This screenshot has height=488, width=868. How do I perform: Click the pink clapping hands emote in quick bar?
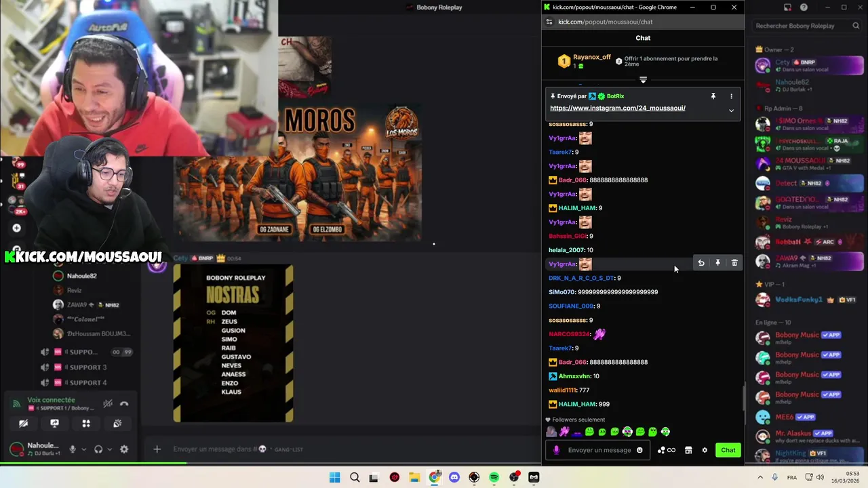point(564,432)
